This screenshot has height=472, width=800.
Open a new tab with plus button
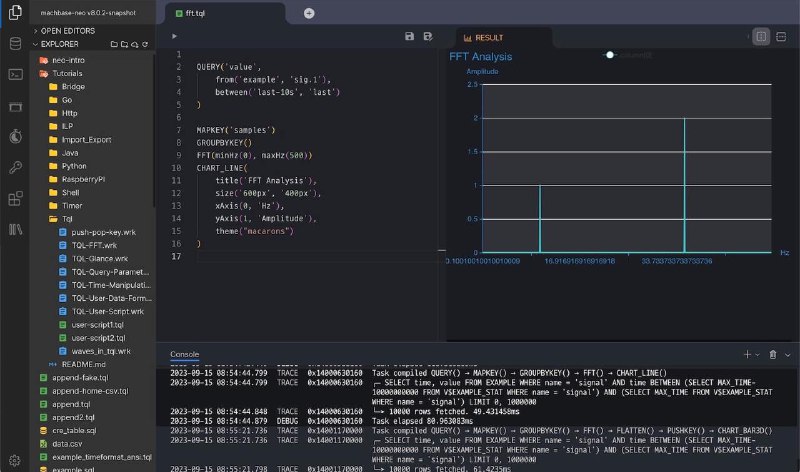(309, 13)
